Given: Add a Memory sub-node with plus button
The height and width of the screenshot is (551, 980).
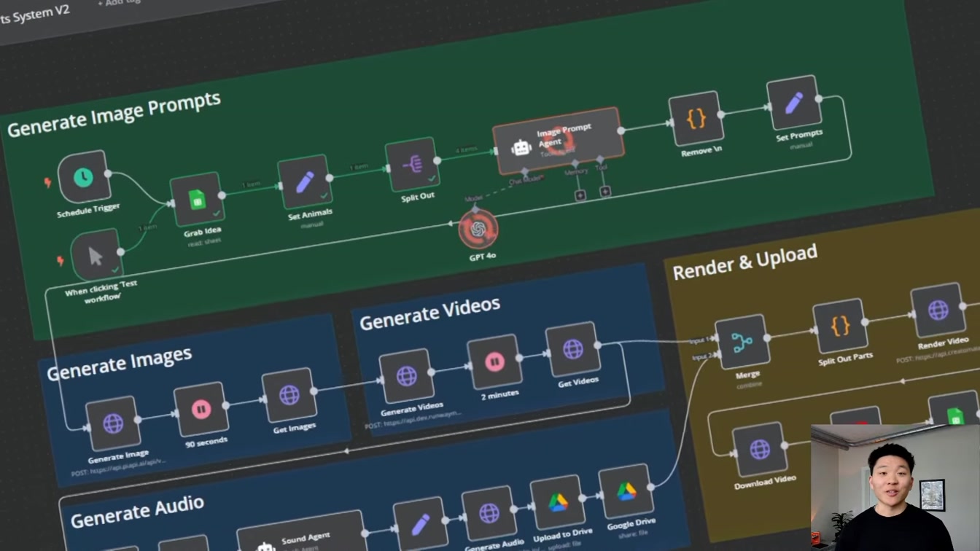Looking at the screenshot, I should 580,195.
